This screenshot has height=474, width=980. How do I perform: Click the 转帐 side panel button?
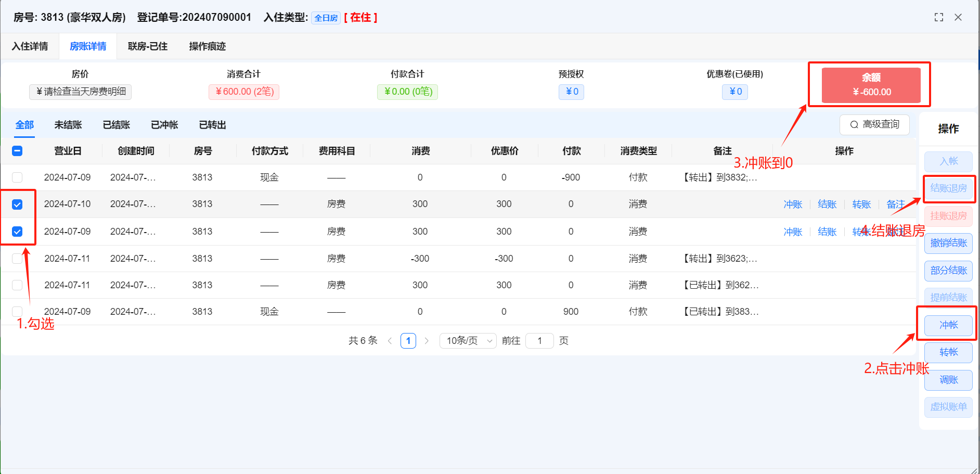[948, 352]
